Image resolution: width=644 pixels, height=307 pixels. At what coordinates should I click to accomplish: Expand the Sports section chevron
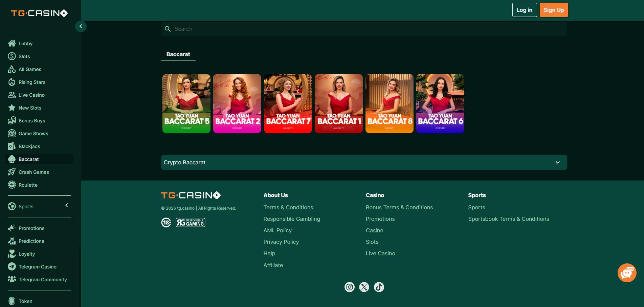(x=67, y=205)
